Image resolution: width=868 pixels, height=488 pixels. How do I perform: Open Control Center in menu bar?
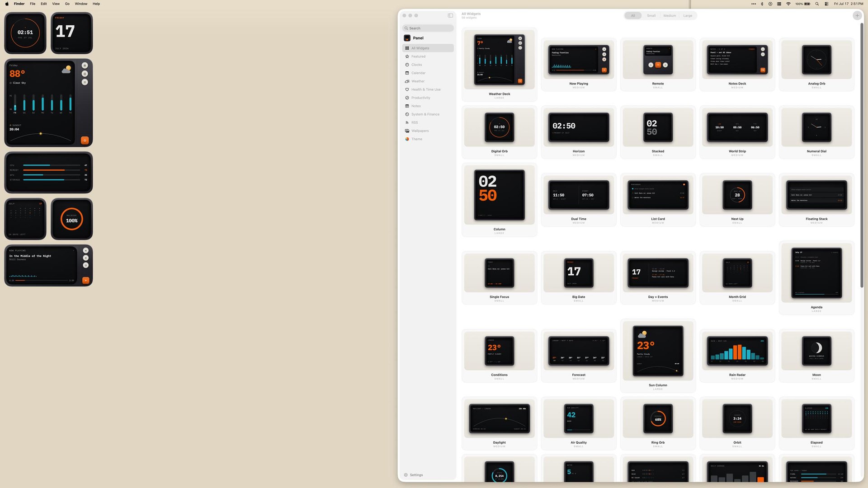click(826, 4)
